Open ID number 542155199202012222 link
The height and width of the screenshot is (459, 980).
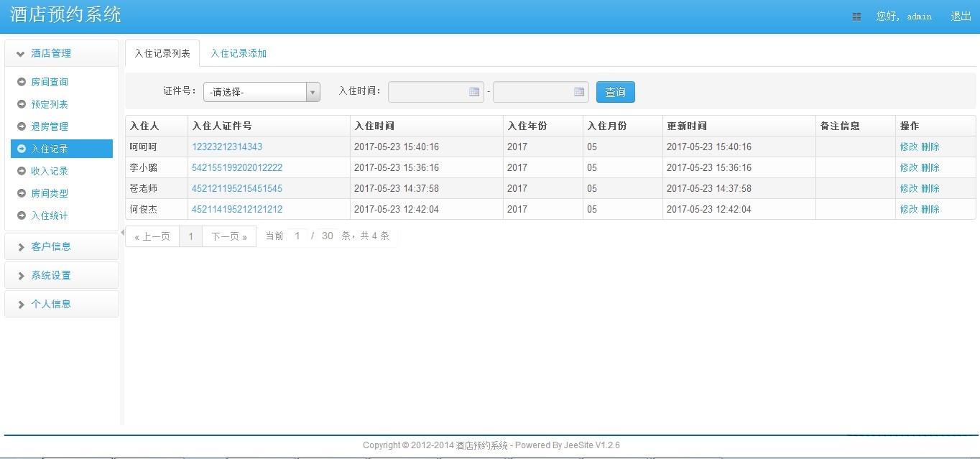point(237,167)
